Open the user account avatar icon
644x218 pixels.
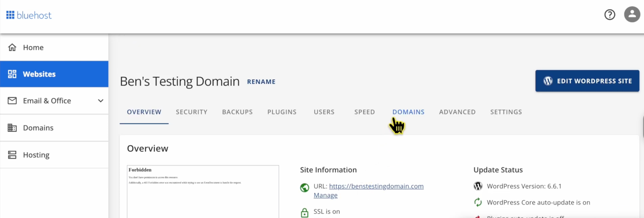pos(632,15)
